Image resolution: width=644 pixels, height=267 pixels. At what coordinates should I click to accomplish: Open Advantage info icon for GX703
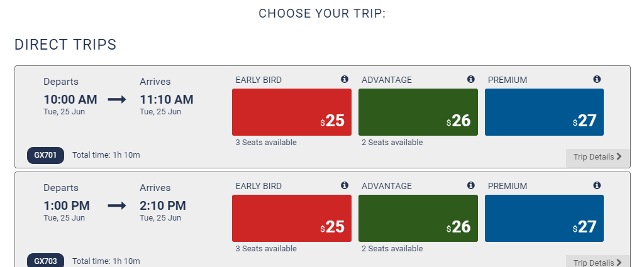tap(470, 185)
